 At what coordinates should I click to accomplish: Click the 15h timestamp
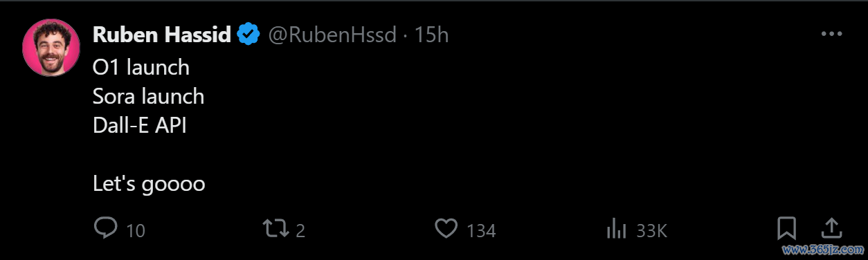(x=431, y=35)
